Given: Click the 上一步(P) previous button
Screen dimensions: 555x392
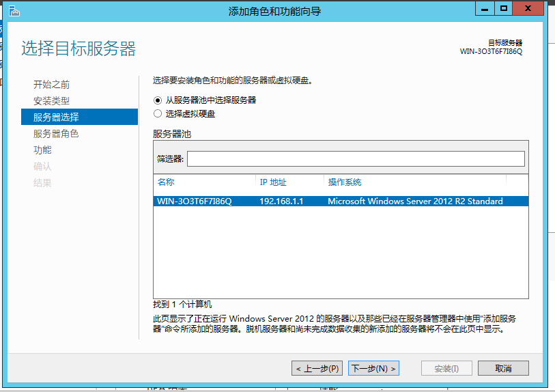Looking at the screenshot, I should tap(317, 368).
